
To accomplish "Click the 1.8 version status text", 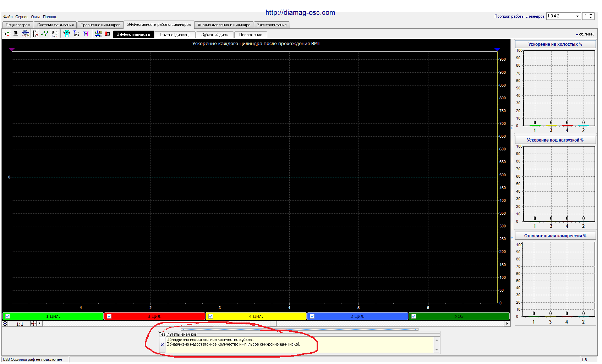I will point(584,360).
